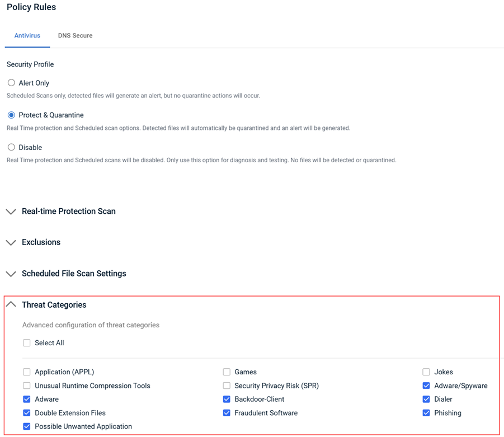Screen dimensions: 504x437
Task: Enable the Games threat category
Action: (227, 372)
